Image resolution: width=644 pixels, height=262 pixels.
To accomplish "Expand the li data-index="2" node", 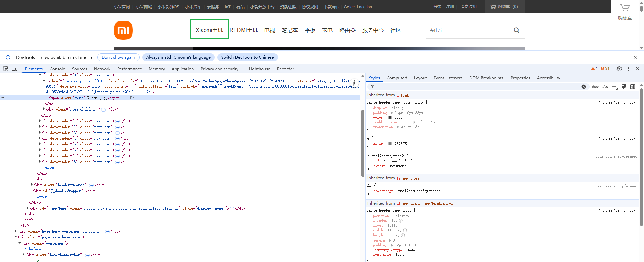I will point(40,127).
